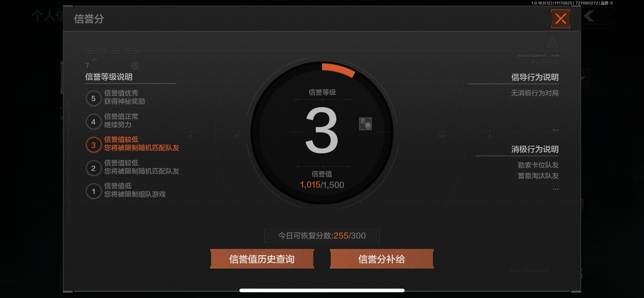Viewport: 644px width, 298px height.
Task: Click the back arrow behind the dialog
Action: click(x=589, y=16)
